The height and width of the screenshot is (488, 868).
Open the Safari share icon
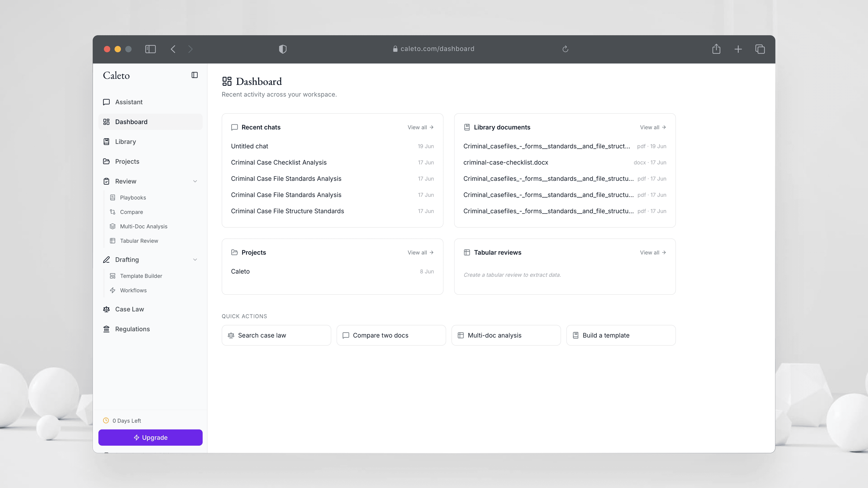pyautogui.click(x=716, y=49)
